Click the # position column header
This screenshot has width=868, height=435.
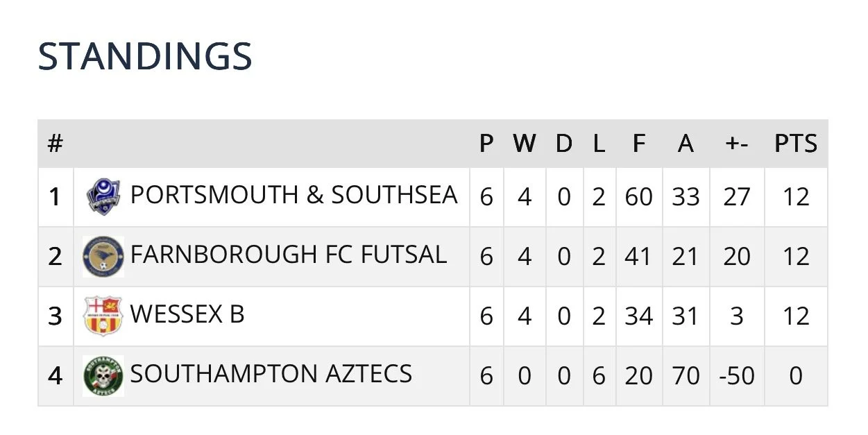tap(56, 144)
